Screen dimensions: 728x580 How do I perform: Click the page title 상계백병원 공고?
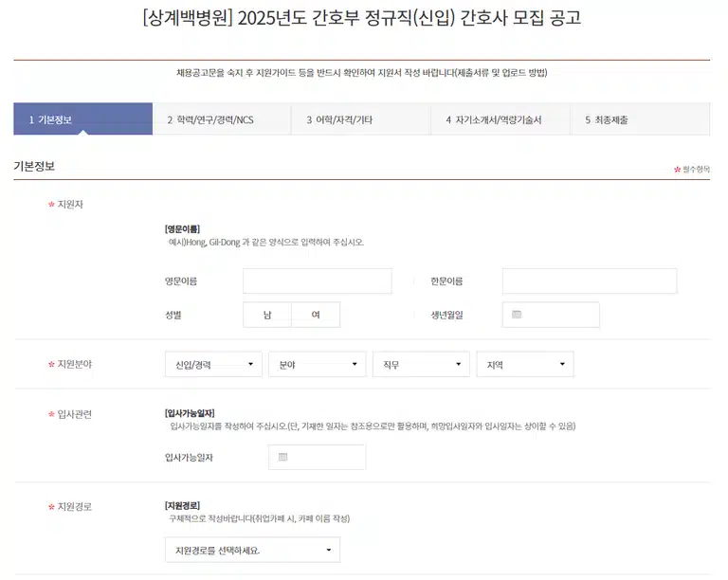(x=362, y=18)
